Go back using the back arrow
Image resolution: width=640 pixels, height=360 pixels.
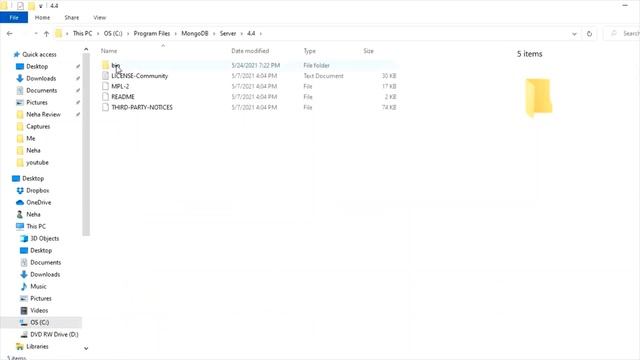pyautogui.click(x=10, y=33)
